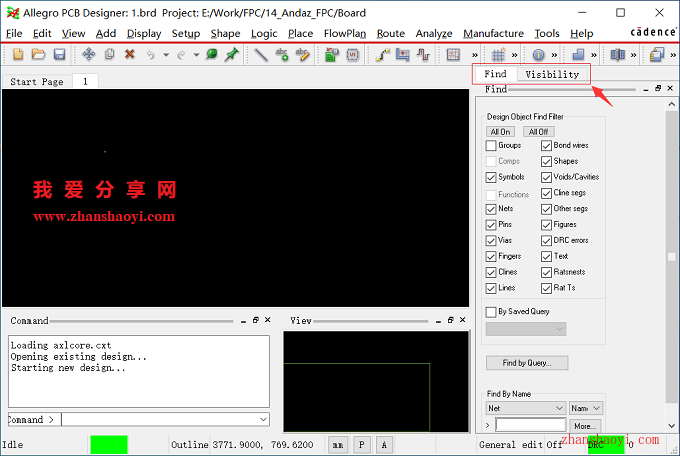Uncheck the Shapes checkbox
Screen dimensions: 680x456
pos(546,161)
